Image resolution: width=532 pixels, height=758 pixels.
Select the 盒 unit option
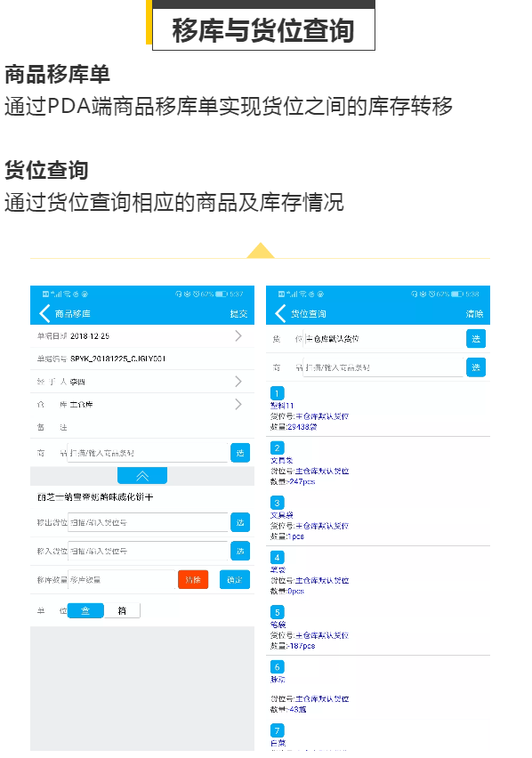point(85,610)
